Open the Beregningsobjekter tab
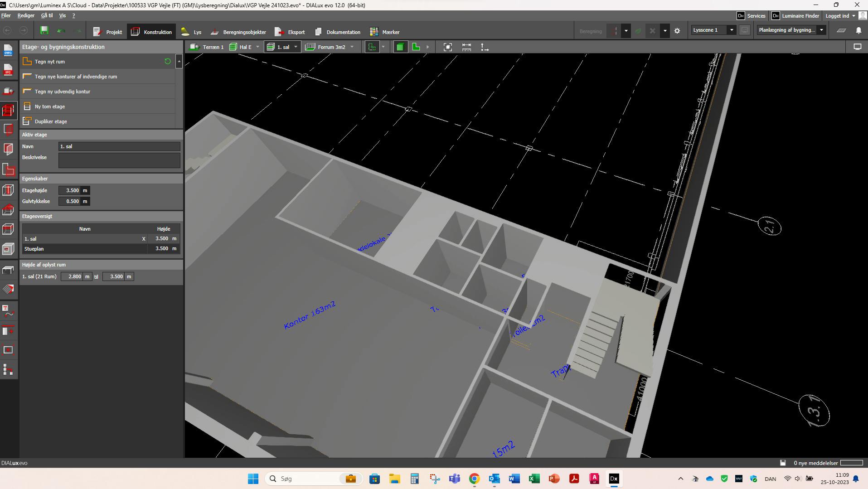 tap(238, 32)
